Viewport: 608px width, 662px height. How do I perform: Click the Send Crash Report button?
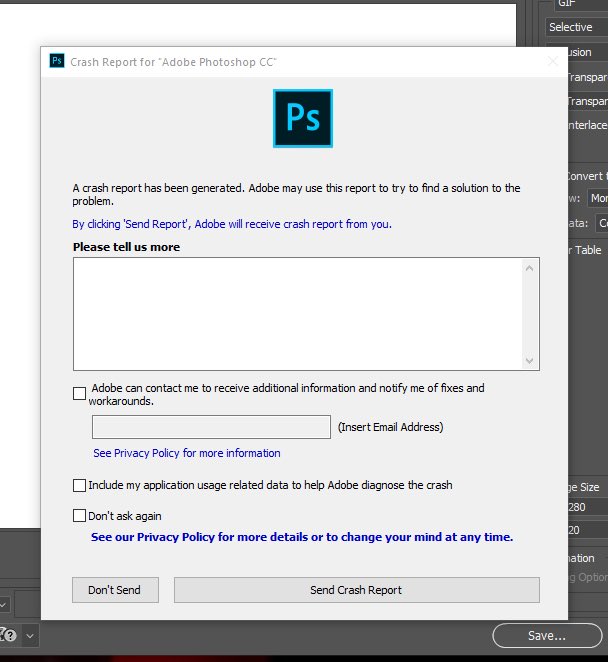tap(357, 590)
